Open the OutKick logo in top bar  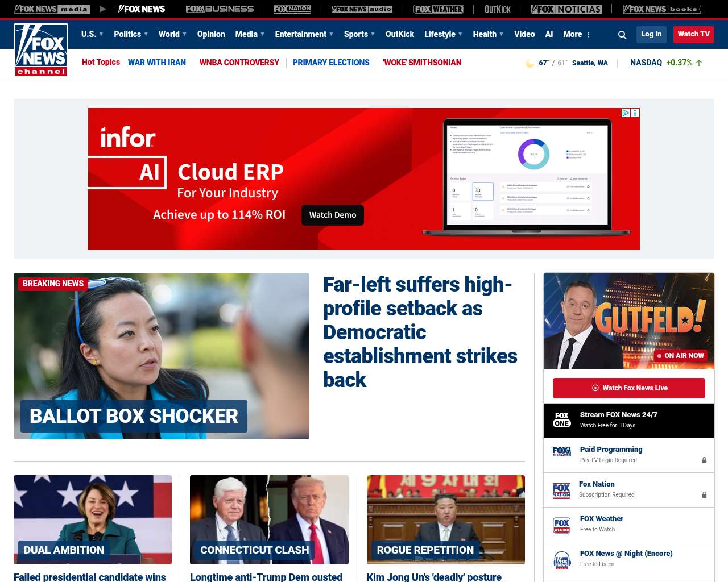pos(498,9)
